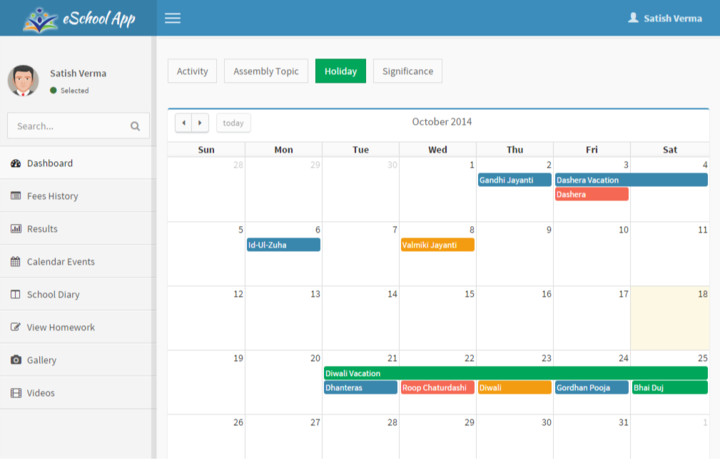The width and height of the screenshot is (720, 468).
Task: Click the Fees History card icon
Action: pyautogui.click(x=16, y=196)
